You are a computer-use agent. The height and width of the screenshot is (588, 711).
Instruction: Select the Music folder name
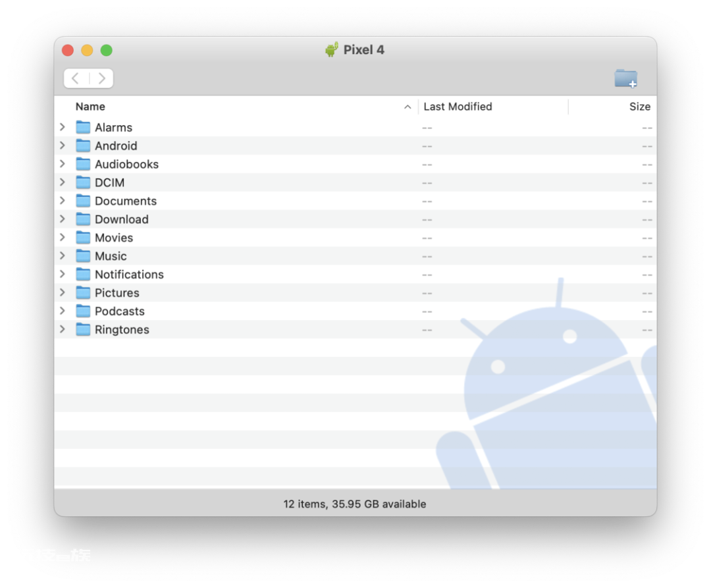(111, 256)
